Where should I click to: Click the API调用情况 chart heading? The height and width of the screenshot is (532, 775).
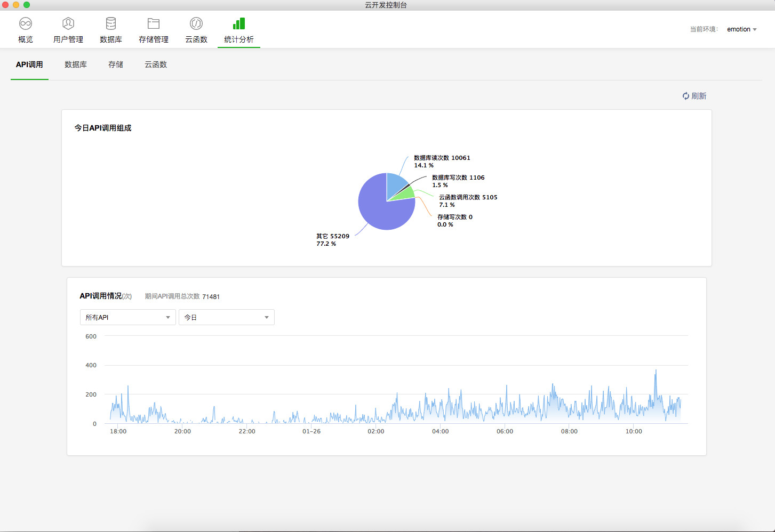101,296
